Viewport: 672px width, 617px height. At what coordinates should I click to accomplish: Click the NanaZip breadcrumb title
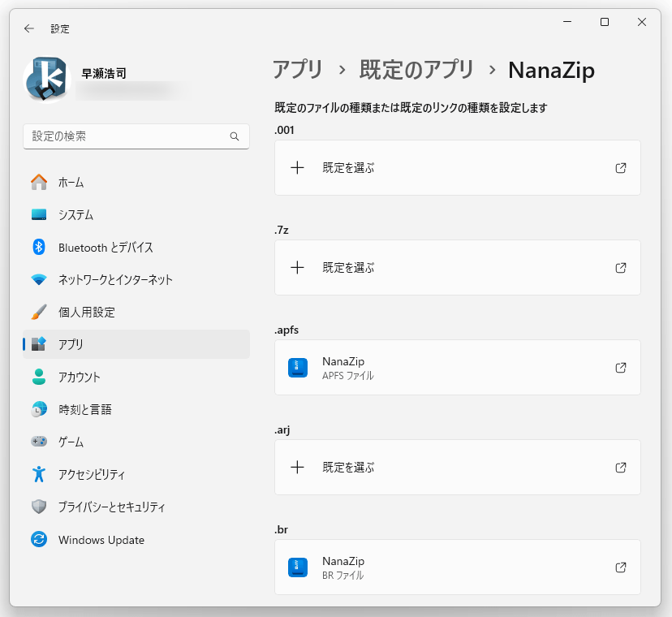click(x=551, y=70)
